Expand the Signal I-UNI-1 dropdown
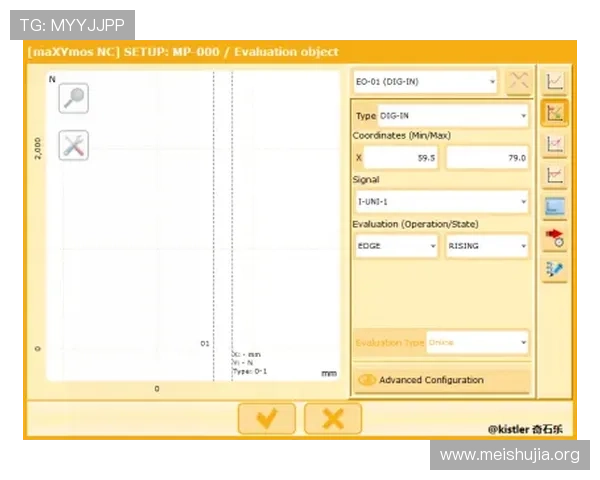This screenshot has width=600, height=480. (441, 202)
